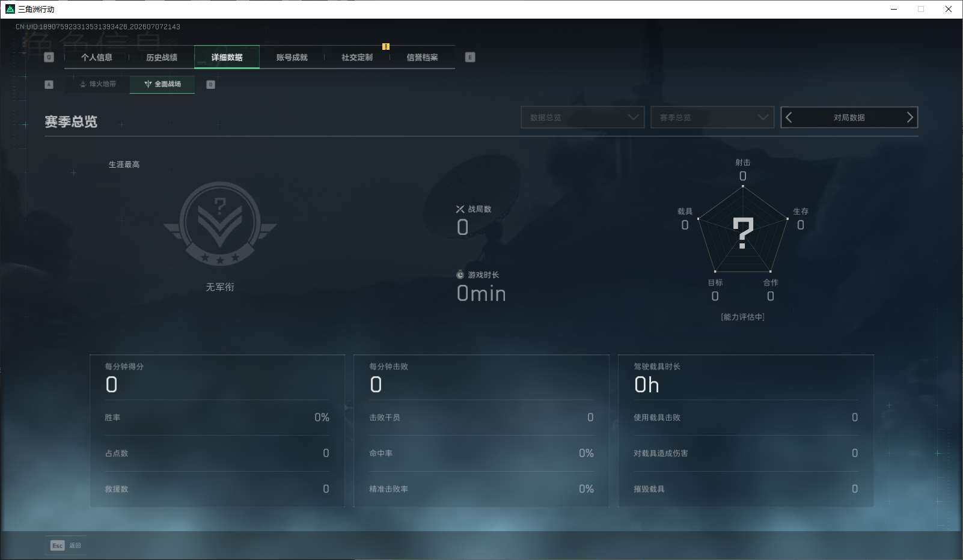Click the 0min play time value
Viewport: 963px width, 560px height.
481,293
